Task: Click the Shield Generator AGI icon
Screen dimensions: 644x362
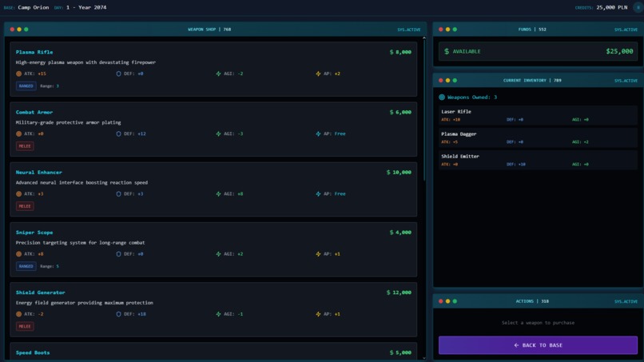Action: click(x=218, y=314)
